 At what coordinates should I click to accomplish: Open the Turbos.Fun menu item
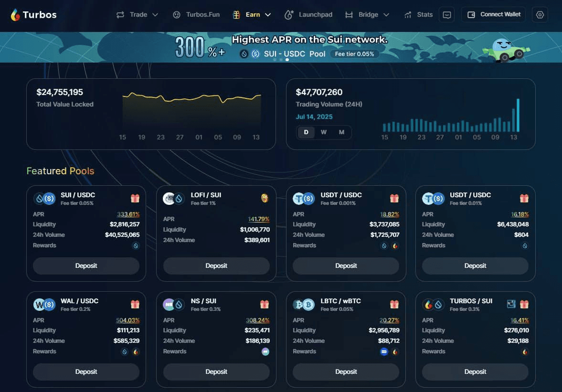196,15
